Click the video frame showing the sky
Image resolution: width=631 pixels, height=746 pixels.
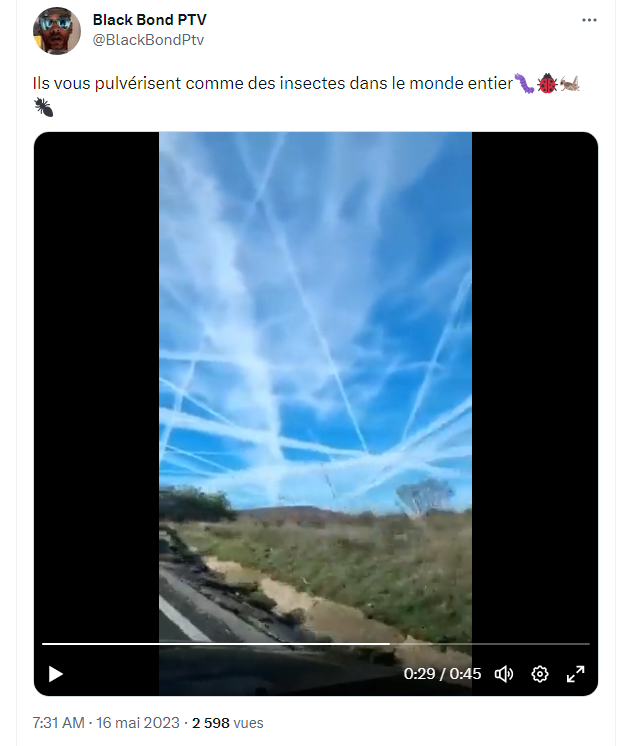(x=315, y=333)
